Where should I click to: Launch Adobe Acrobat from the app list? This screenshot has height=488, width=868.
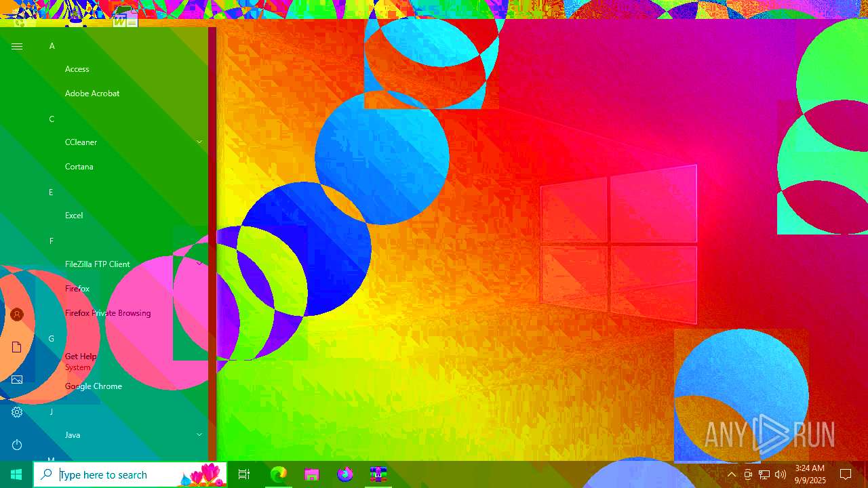[x=92, y=94]
